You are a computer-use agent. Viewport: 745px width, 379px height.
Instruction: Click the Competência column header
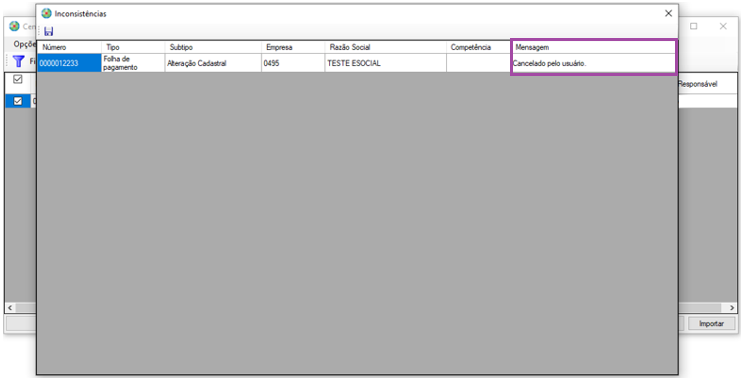pyautogui.click(x=478, y=47)
